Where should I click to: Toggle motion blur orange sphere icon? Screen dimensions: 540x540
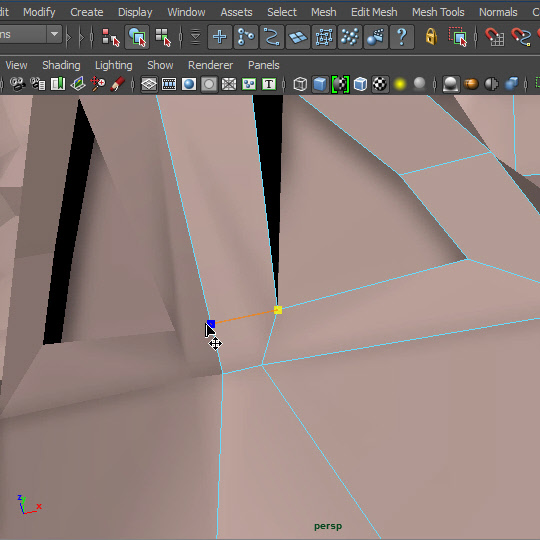coord(471,84)
